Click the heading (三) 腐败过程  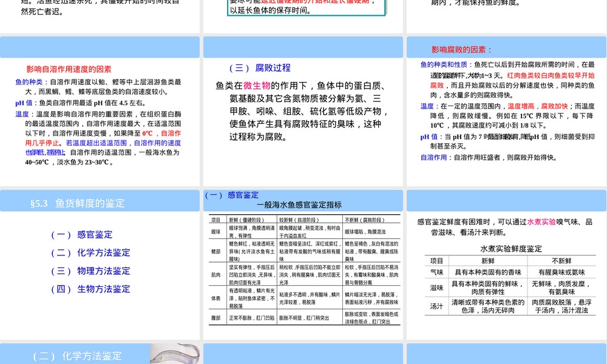[x=260, y=68]
